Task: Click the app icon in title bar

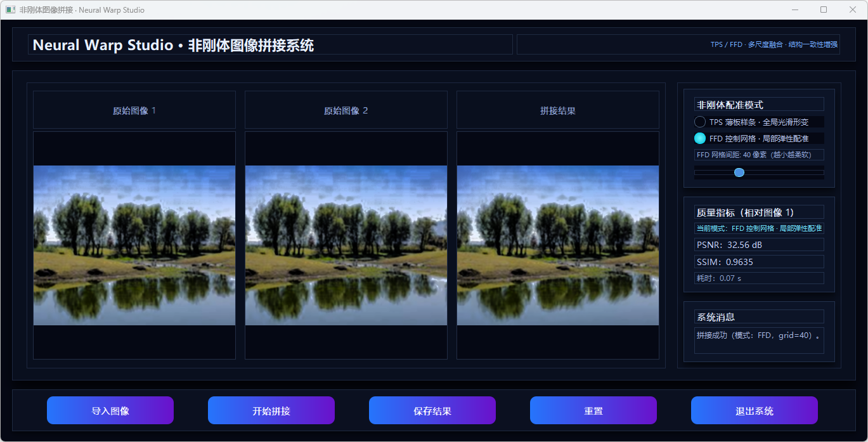Action: point(10,10)
